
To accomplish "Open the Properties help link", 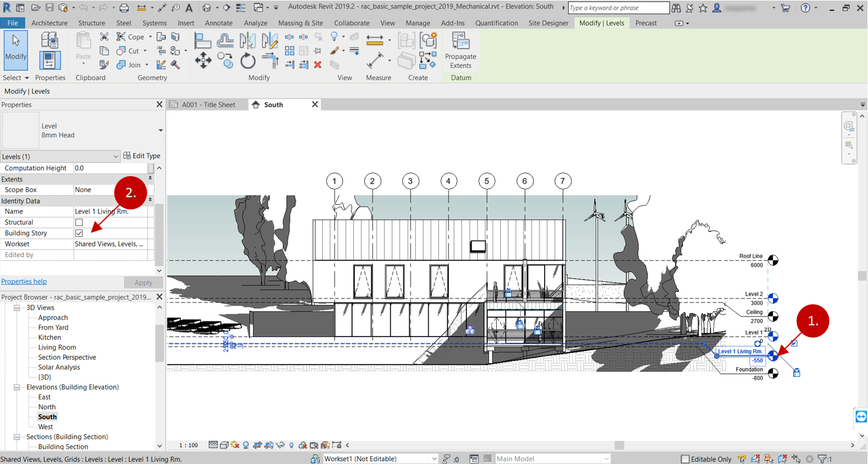I will 24,281.
